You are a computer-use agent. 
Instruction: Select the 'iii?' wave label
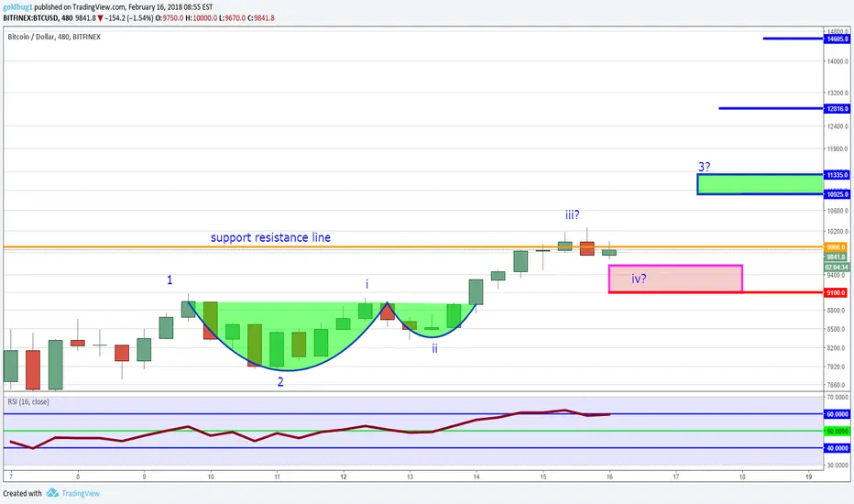572,214
